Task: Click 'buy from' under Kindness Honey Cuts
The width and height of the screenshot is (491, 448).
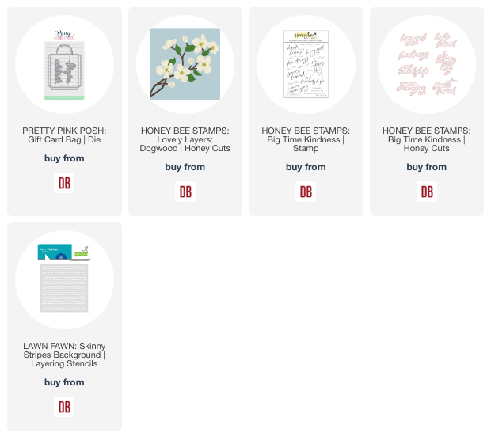Action: [x=427, y=167]
